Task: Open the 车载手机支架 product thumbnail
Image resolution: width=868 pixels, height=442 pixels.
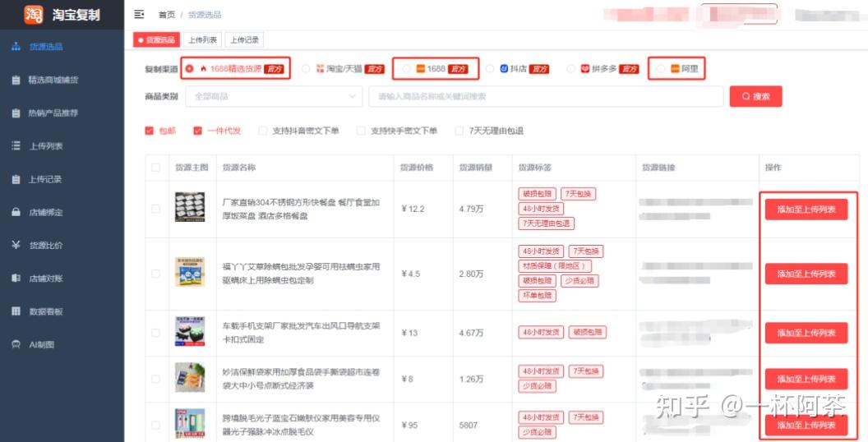Action: click(190, 331)
